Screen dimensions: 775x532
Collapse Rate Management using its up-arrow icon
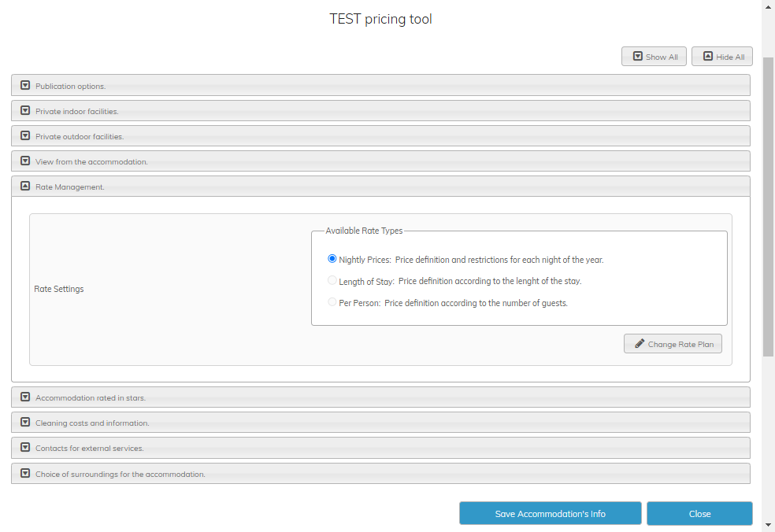[25, 187]
